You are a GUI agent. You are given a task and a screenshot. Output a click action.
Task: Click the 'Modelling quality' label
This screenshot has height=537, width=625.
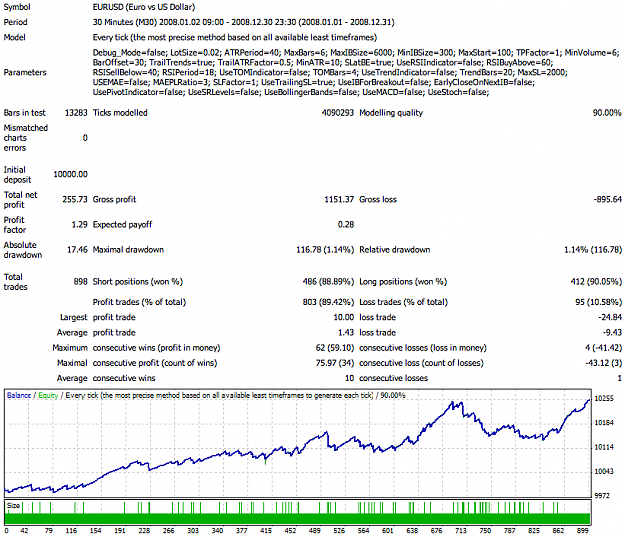coord(391,113)
